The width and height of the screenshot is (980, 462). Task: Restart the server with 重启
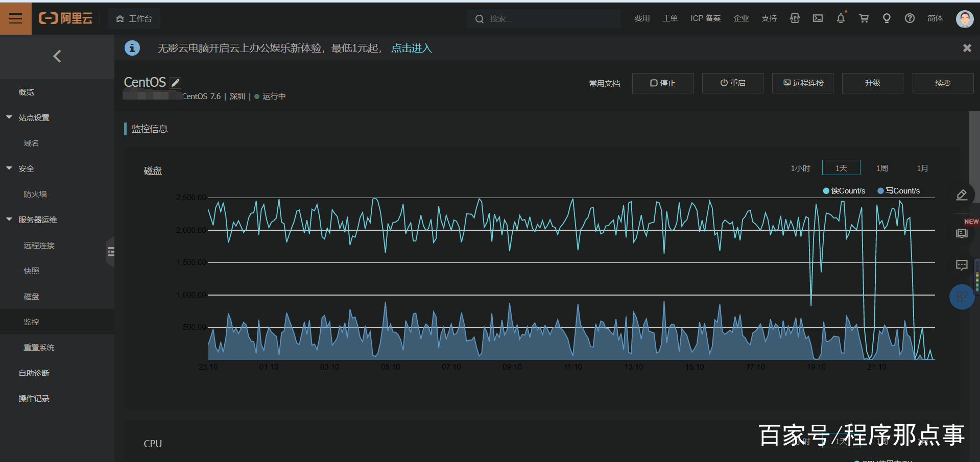point(732,83)
